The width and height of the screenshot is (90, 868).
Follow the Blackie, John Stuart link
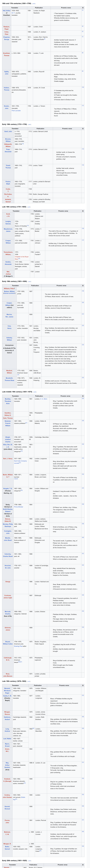(x=8, y=539)
